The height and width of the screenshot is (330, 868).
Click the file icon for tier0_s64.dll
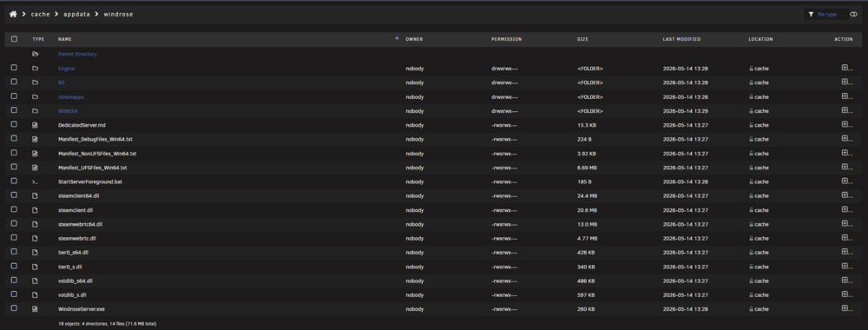coord(36,253)
